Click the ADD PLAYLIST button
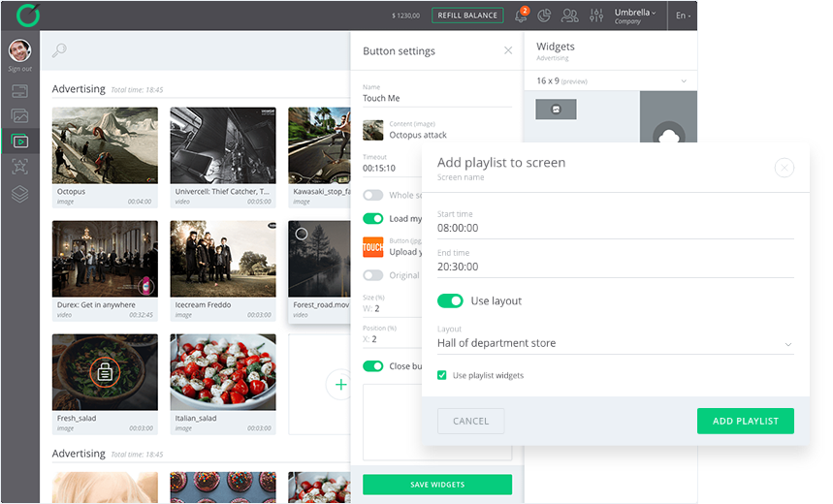The image size is (833, 504). point(745,421)
